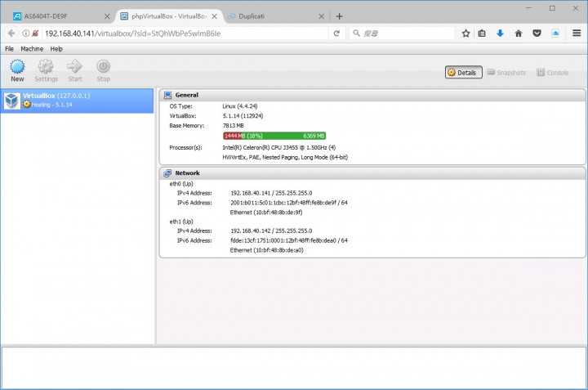Click the crossed-out red icon in address bar
The width and height of the screenshot is (588, 390).
[35, 34]
